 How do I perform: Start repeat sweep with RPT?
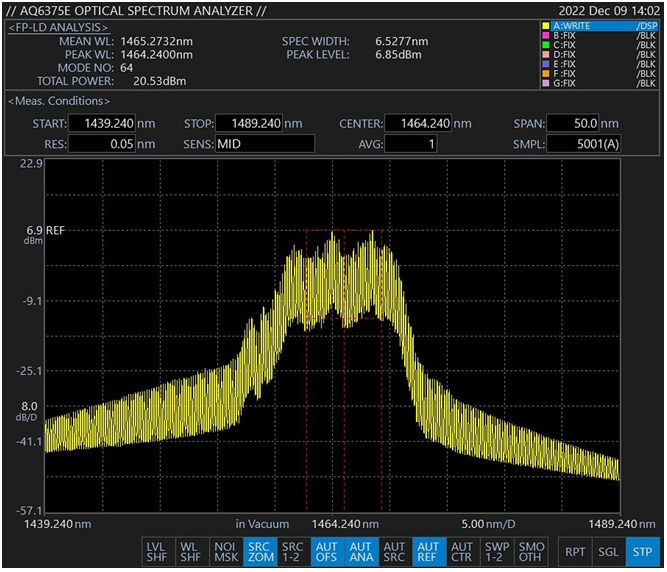pyautogui.click(x=575, y=552)
